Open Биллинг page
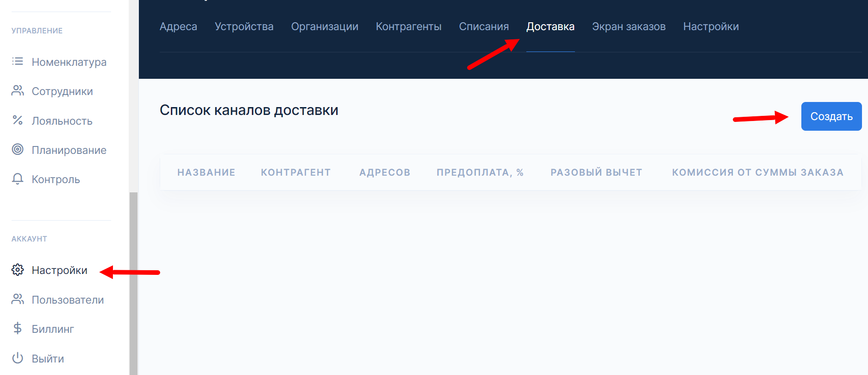 53,329
